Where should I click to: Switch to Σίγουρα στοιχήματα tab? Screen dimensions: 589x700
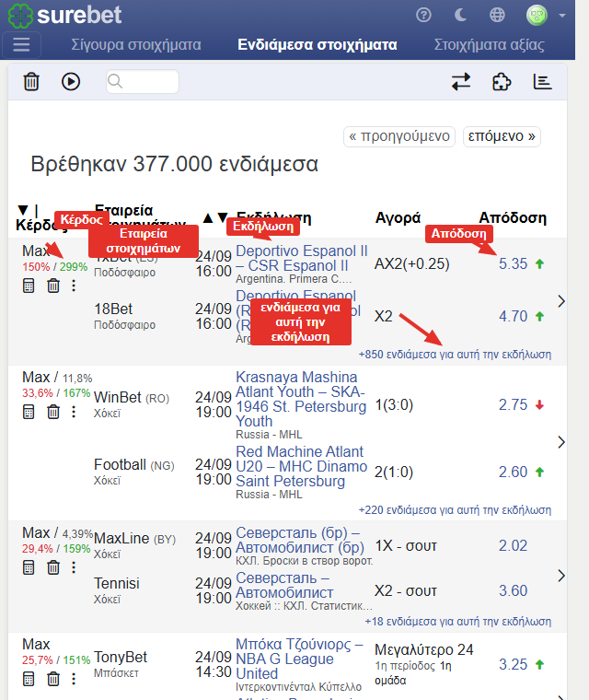point(136,44)
